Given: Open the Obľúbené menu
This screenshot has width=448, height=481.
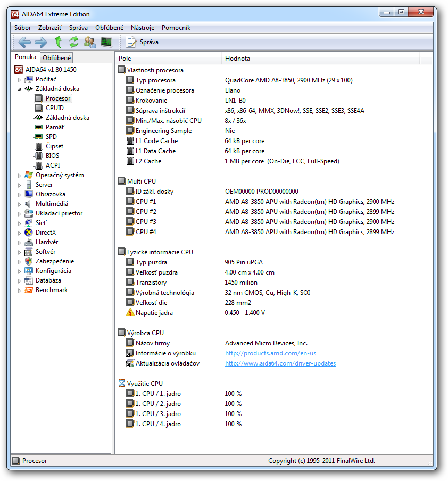Looking at the screenshot, I should [109, 28].
